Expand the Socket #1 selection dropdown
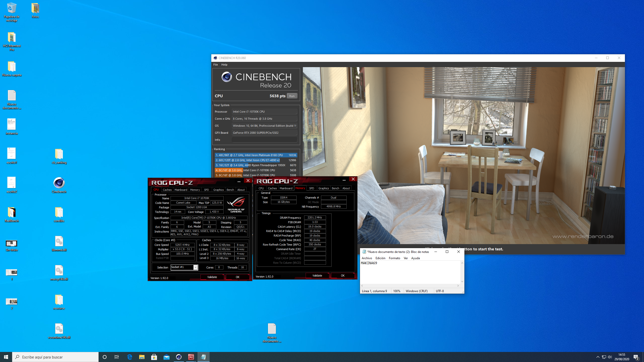The width and height of the screenshot is (644, 362). coord(195,267)
